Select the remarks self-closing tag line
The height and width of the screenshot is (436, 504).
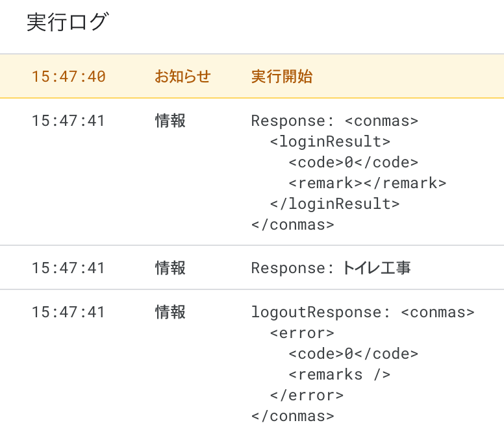[340, 374]
